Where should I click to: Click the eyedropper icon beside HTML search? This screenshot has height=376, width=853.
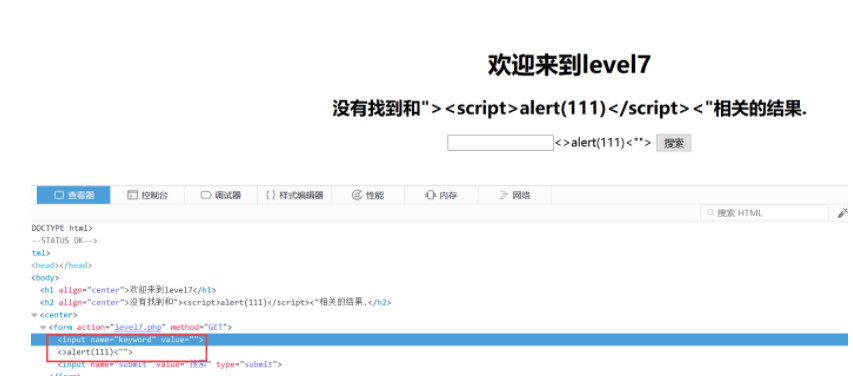click(842, 213)
